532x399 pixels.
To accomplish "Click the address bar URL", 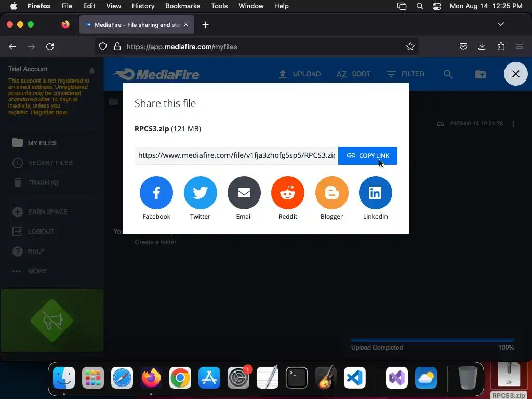I will pyautogui.click(x=182, y=47).
